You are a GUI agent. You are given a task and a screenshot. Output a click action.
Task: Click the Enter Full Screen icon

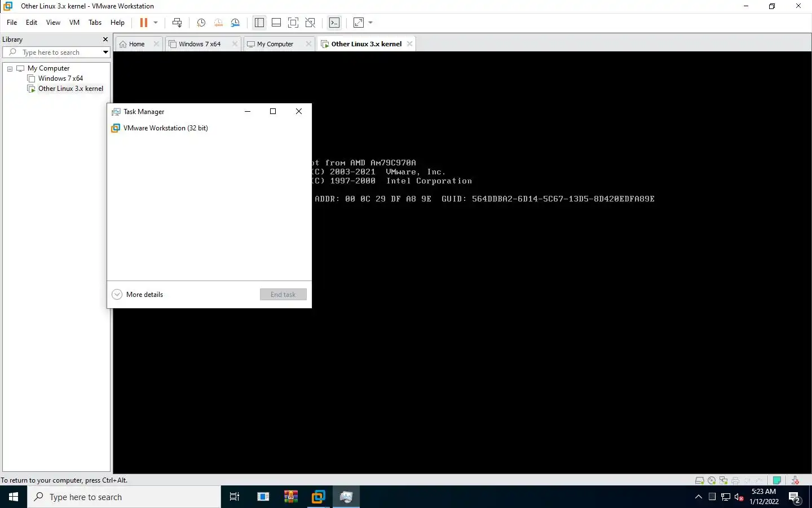point(293,23)
